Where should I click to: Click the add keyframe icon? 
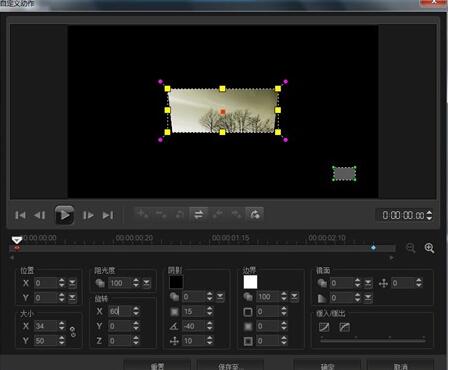point(143,214)
